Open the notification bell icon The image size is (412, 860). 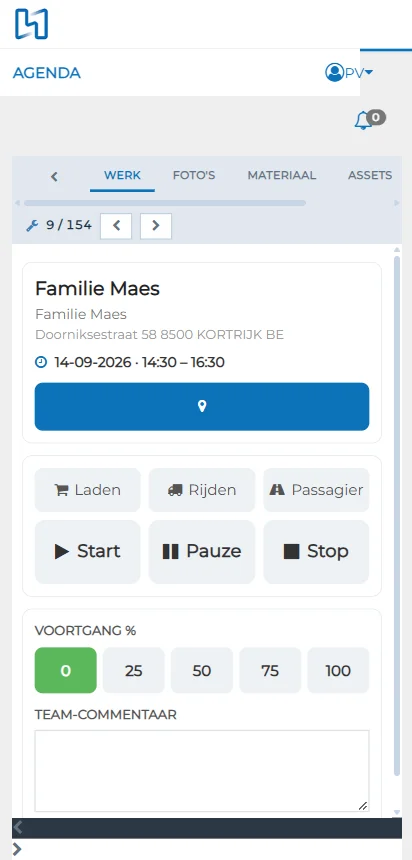363,121
